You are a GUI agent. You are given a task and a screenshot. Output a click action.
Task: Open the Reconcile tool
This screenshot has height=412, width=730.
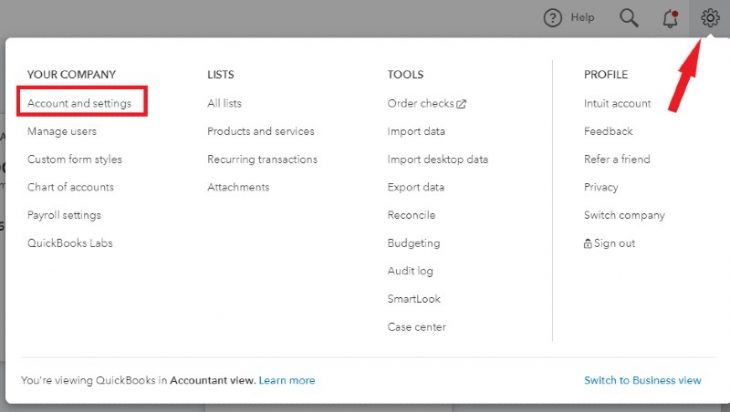pyautogui.click(x=412, y=215)
